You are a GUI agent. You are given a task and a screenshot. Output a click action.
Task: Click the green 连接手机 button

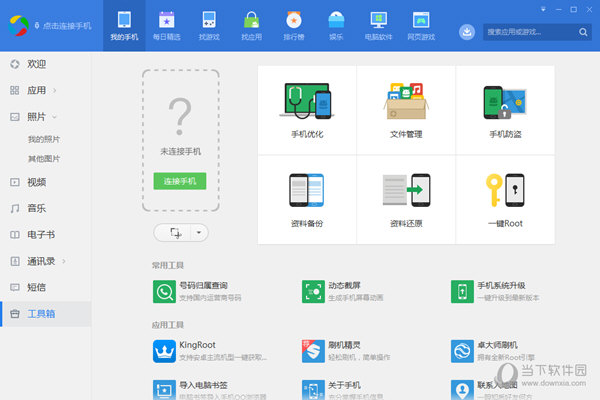[180, 181]
